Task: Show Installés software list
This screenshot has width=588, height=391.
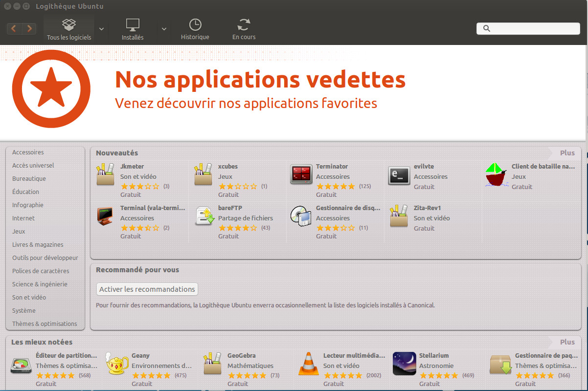Action: (133, 29)
